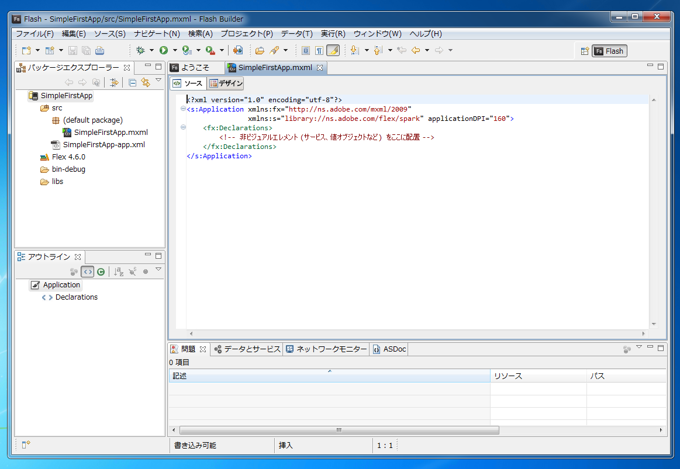Select the ソース mode tab
The image size is (680, 469).
[x=188, y=83]
